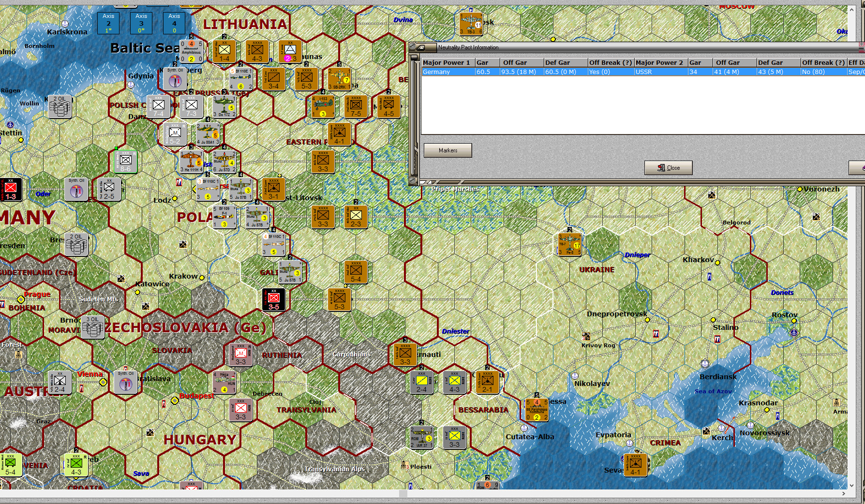Viewport: 865px width, 504px height.
Task: Select the black SS 3-5 division counter
Action: coord(273,299)
